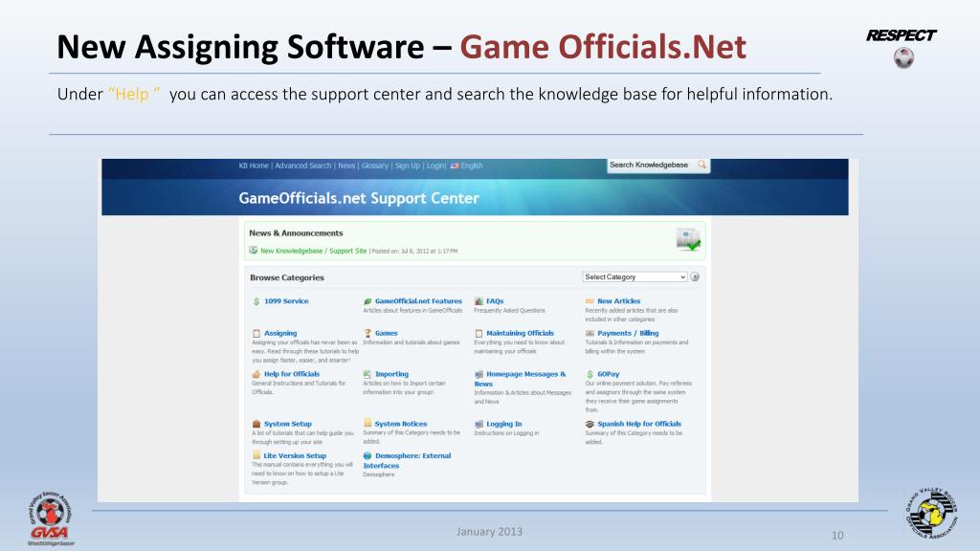980x551 pixels.
Task: Click the dollar icon beside 1099 Service
Action: 256,301
